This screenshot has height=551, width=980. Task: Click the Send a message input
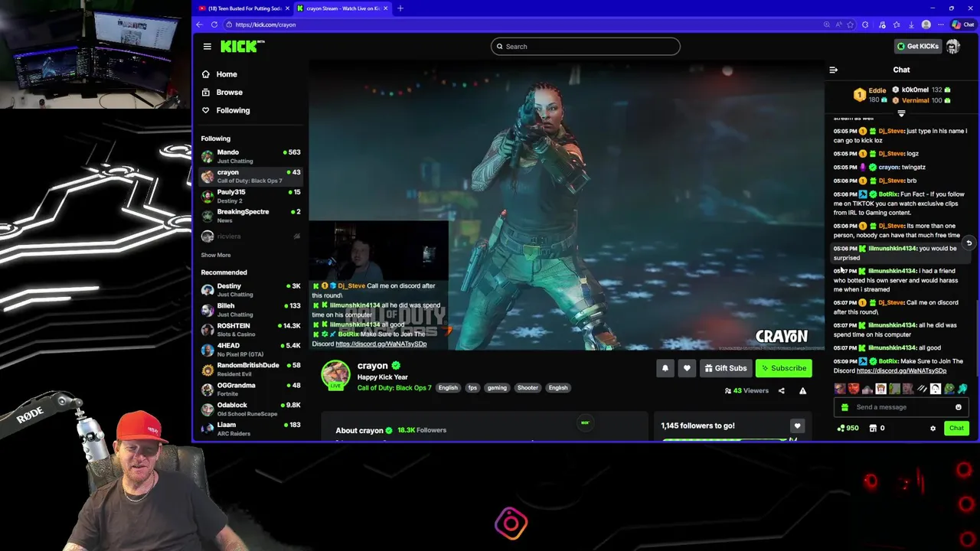(x=901, y=407)
